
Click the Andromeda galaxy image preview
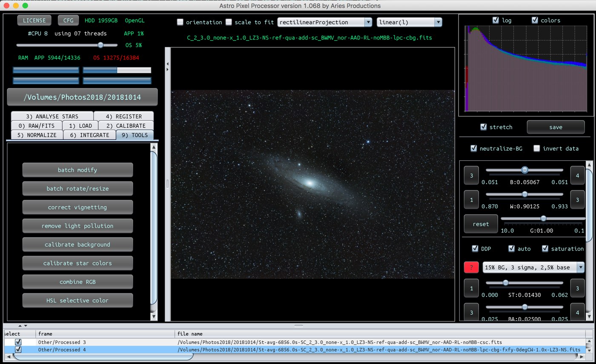click(313, 185)
